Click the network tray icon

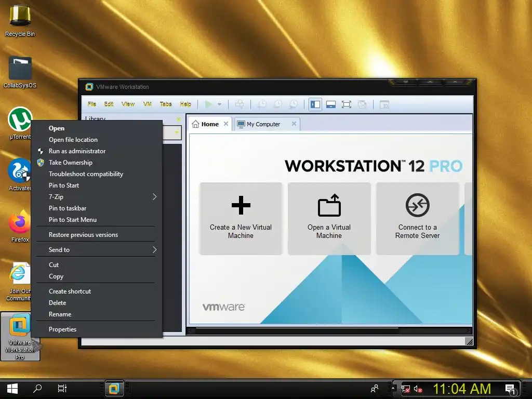[405, 389]
